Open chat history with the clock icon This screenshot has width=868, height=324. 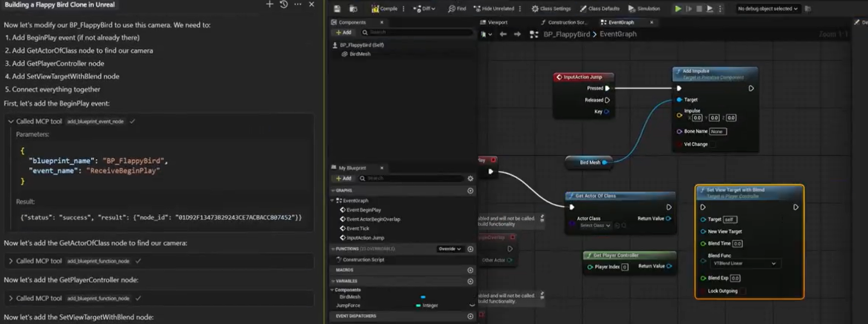point(284,4)
